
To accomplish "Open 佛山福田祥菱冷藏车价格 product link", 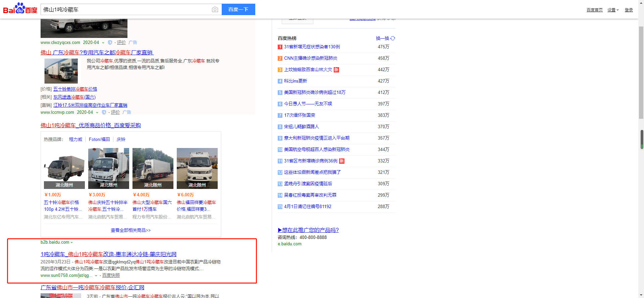I will 196,206.
